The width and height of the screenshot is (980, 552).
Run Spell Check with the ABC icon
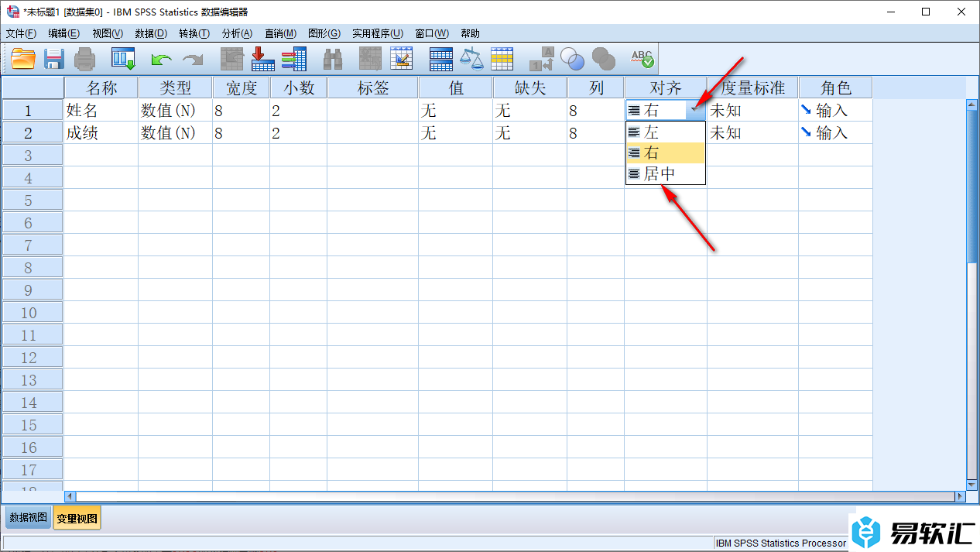pyautogui.click(x=642, y=59)
